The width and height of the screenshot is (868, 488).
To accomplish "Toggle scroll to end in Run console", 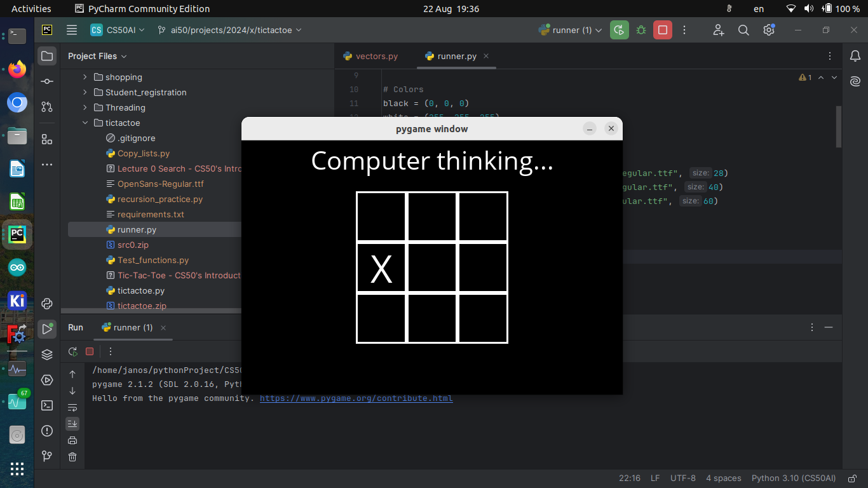I will 72,424.
